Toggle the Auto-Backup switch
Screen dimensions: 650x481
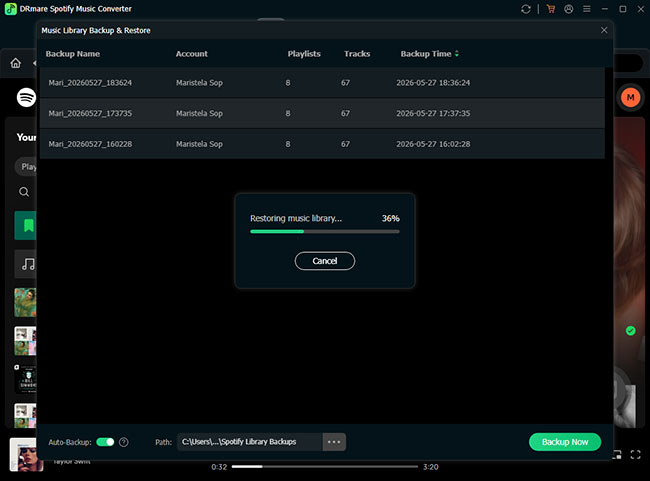[105, 442]
